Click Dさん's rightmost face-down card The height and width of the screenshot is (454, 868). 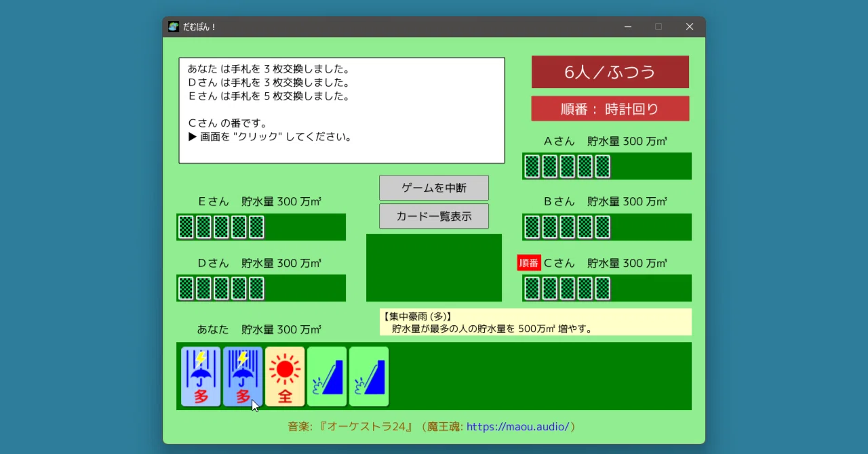pos(256,288)
